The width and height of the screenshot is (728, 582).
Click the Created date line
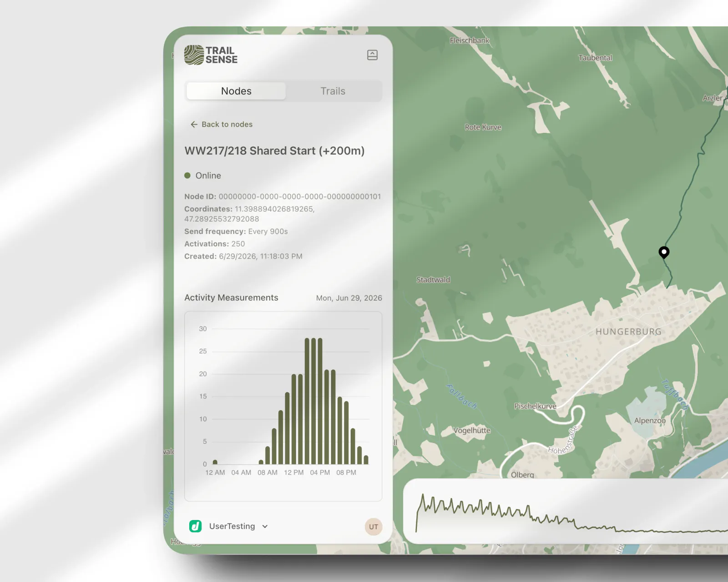[x=243, y=256]
